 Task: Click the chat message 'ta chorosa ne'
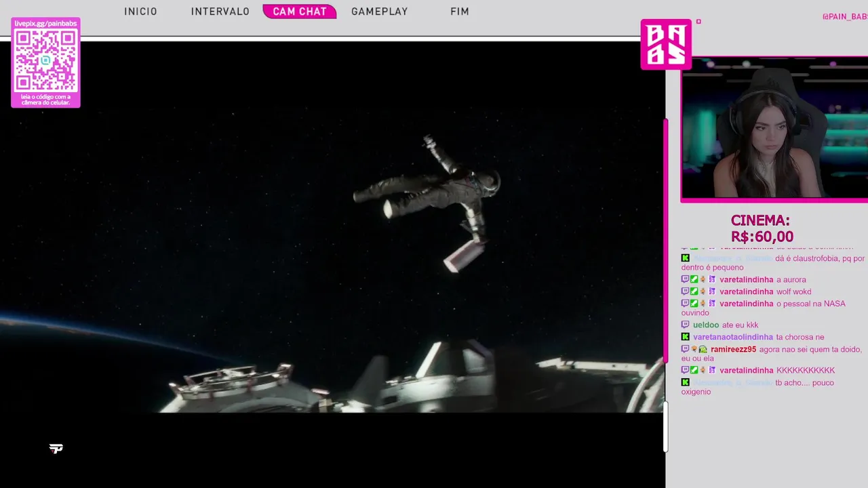point(800,337)
